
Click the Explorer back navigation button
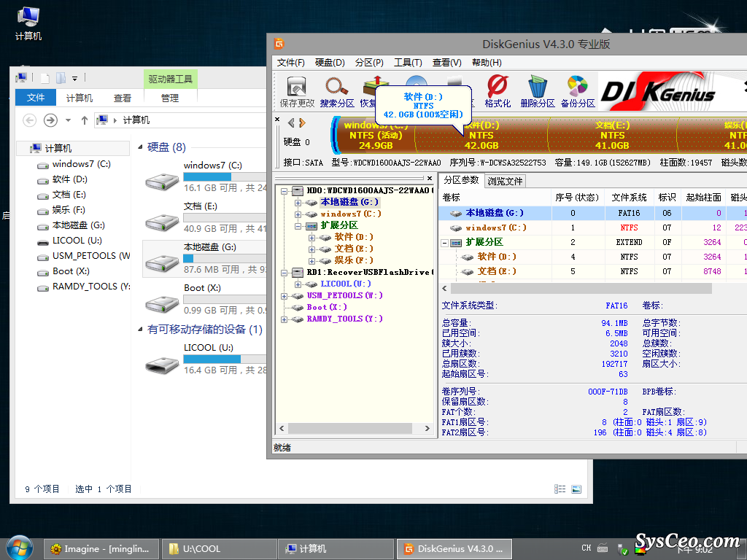(x=29, y=120)
